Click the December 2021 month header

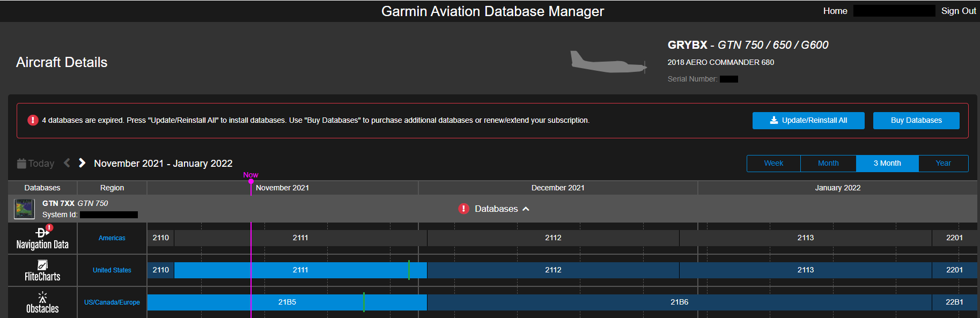(x=558, y=188)
